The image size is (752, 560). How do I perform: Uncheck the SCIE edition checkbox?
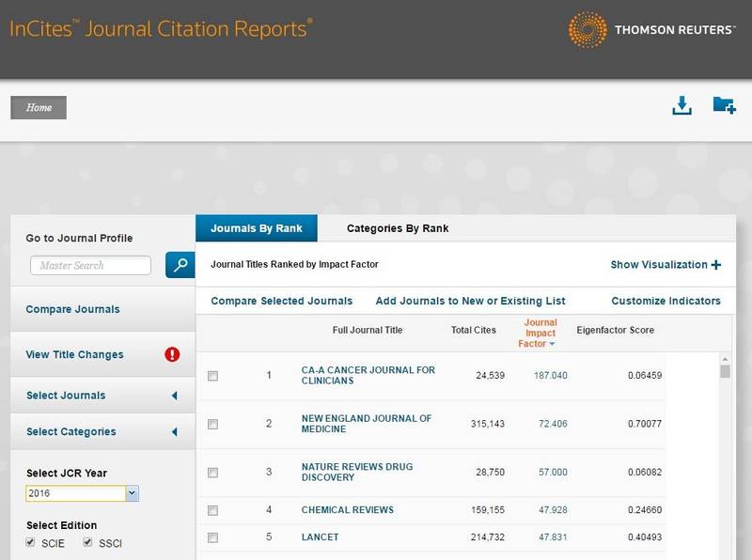coord(30,542)
